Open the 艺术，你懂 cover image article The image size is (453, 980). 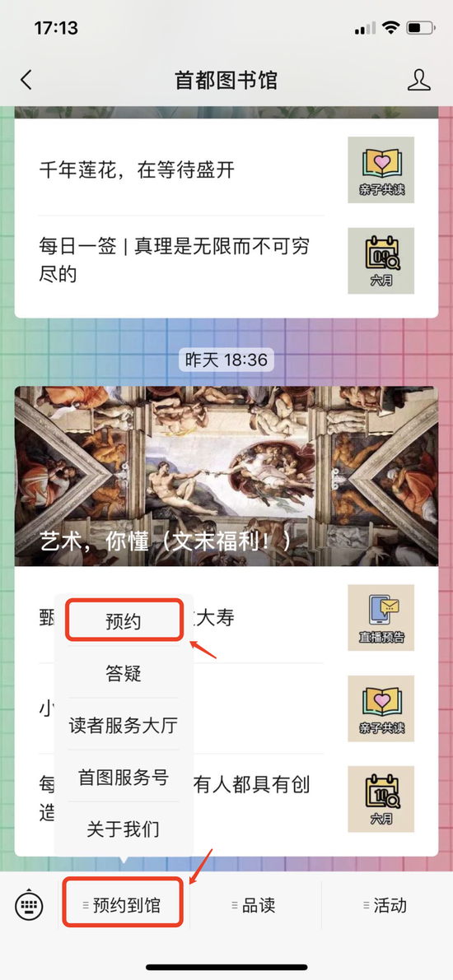coord(226,476)
